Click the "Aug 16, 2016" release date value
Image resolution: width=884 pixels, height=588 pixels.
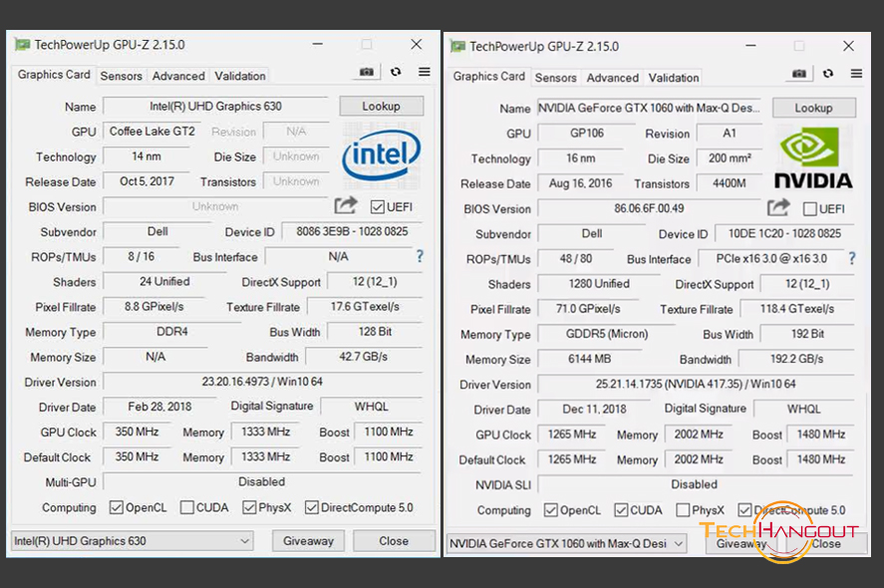tap(581, 183)
